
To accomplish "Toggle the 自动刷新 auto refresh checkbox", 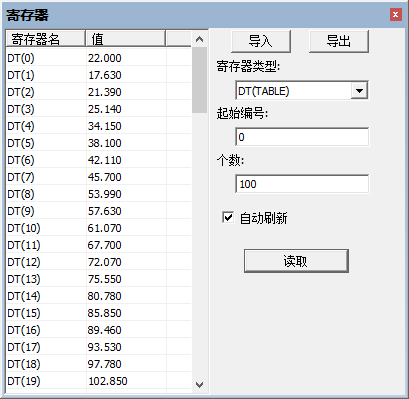I will pos(228,218).
